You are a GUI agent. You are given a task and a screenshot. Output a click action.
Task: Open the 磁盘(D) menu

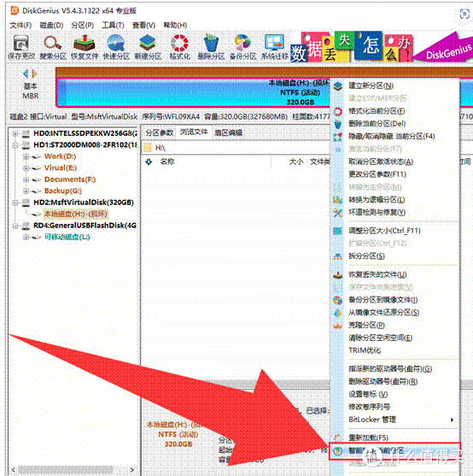(x=51, y=25)
